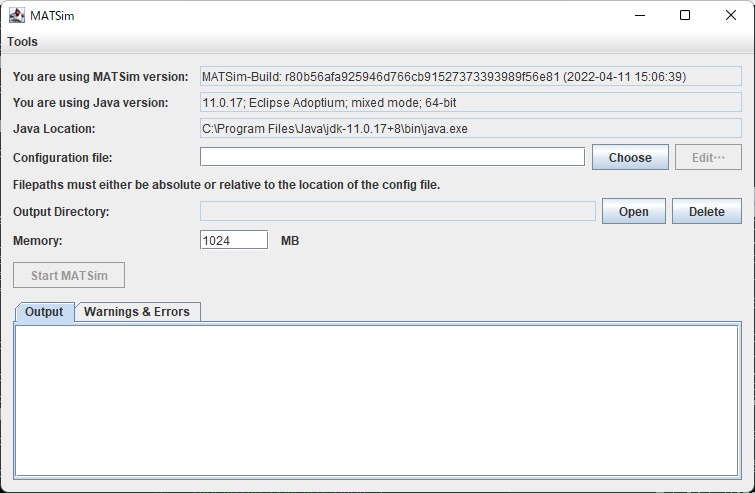Maximize the MATSim window
The image size is (755, 493).
point(685,15)
